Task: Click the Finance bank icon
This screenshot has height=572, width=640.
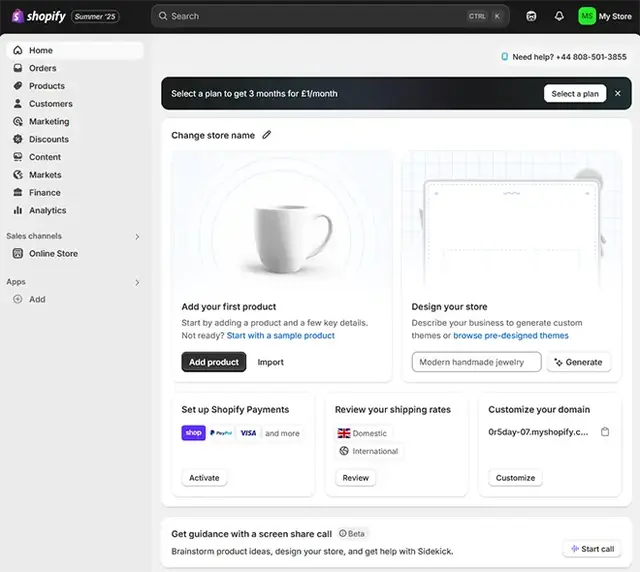Action: (x=18, y=192)
